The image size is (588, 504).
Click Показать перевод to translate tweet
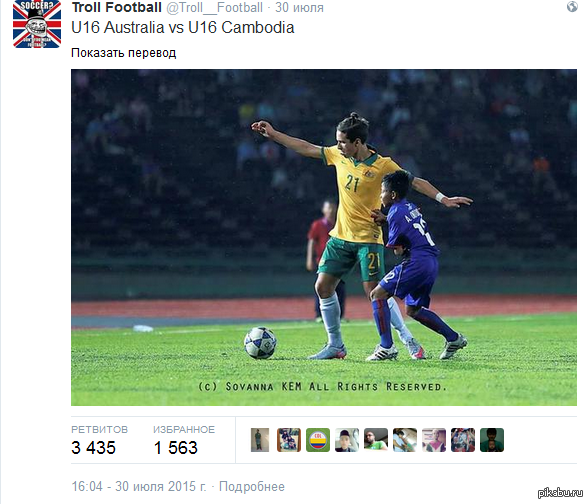tap(123, 53)
